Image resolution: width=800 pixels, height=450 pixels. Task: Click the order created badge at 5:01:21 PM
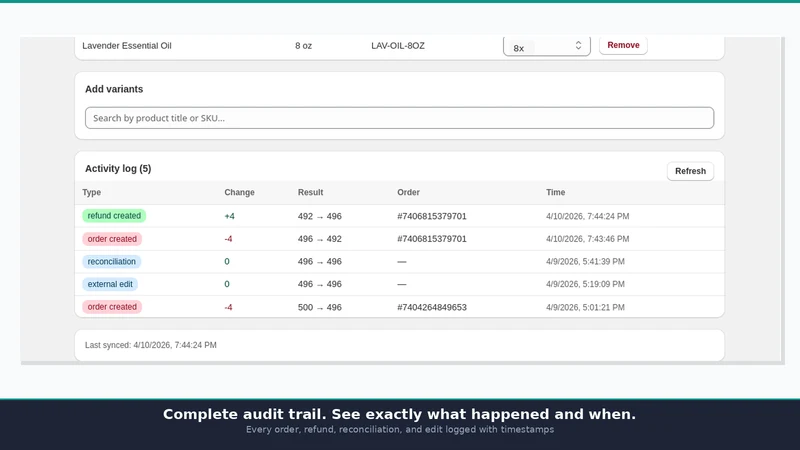coord(112,307)
